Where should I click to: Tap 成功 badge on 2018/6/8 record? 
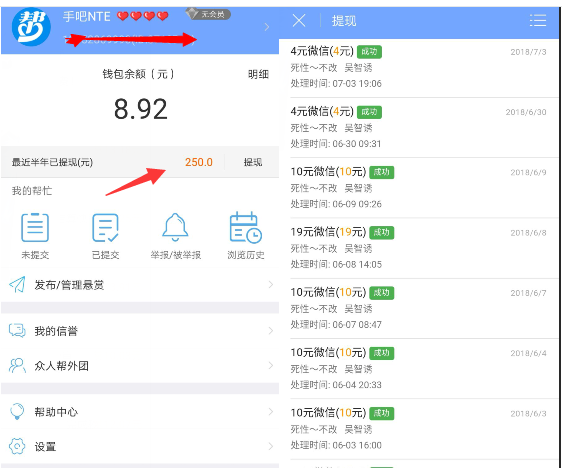381,232
